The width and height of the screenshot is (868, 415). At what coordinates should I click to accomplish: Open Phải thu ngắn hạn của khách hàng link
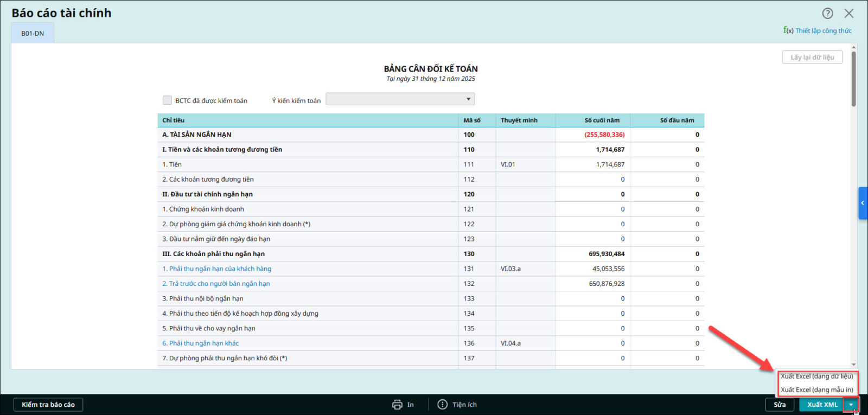click(x=216, y=269)
